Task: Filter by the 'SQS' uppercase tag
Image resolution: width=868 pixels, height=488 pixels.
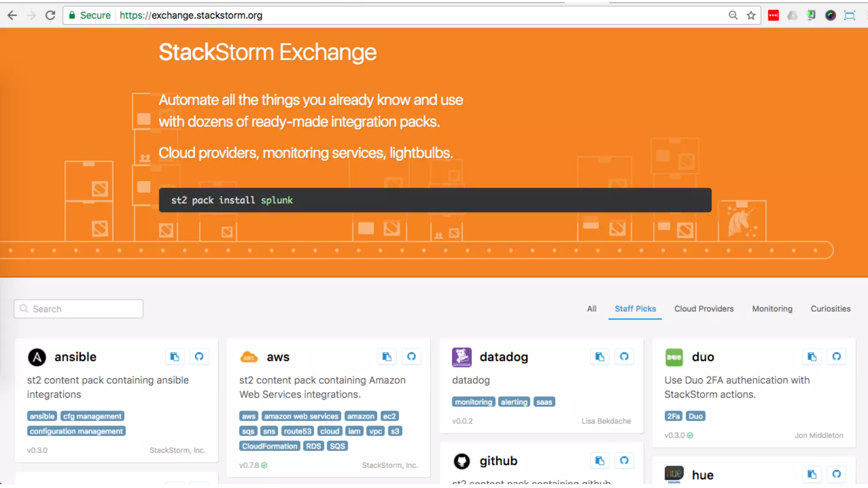Action: 337,446
